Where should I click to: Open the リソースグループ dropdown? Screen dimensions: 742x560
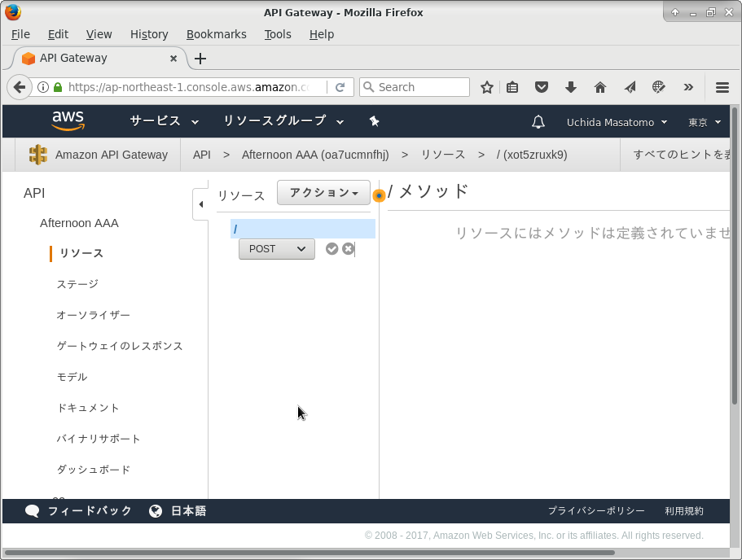tap(283, 121)
